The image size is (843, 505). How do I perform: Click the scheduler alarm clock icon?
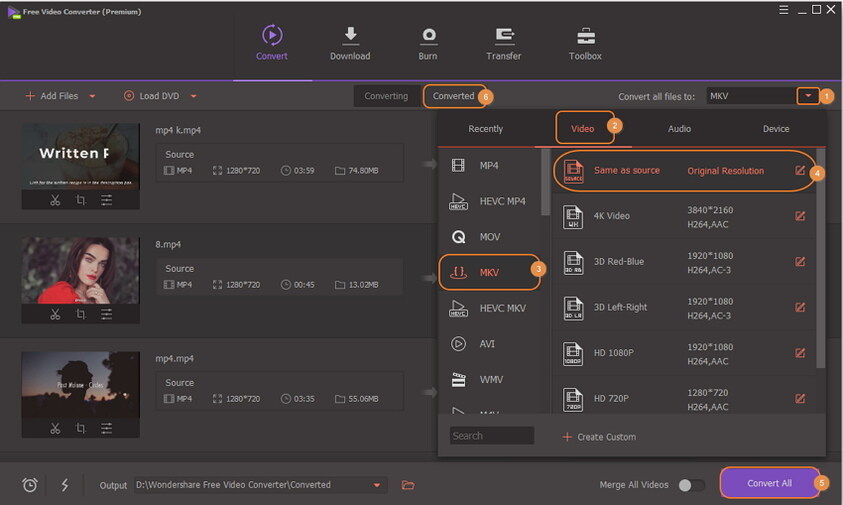(x=30, y=485)
